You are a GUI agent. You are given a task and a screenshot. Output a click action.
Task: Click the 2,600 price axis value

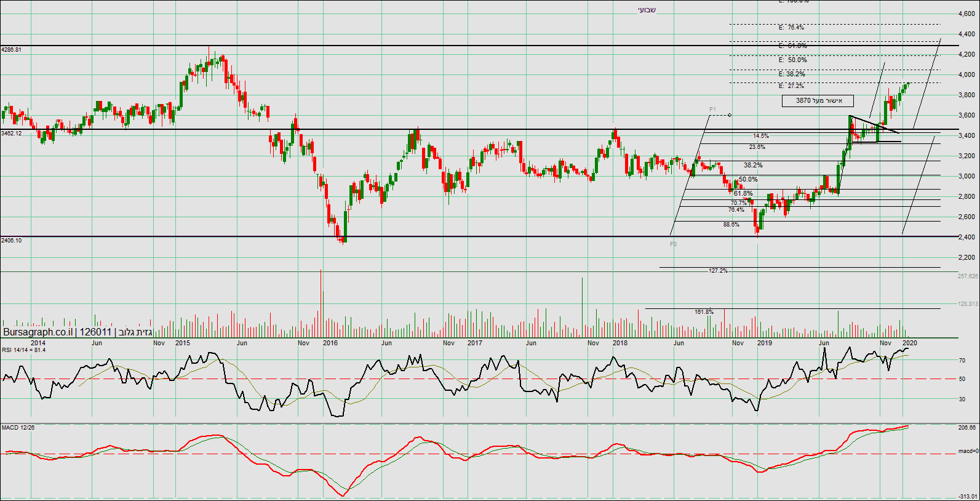pos(966,217)
